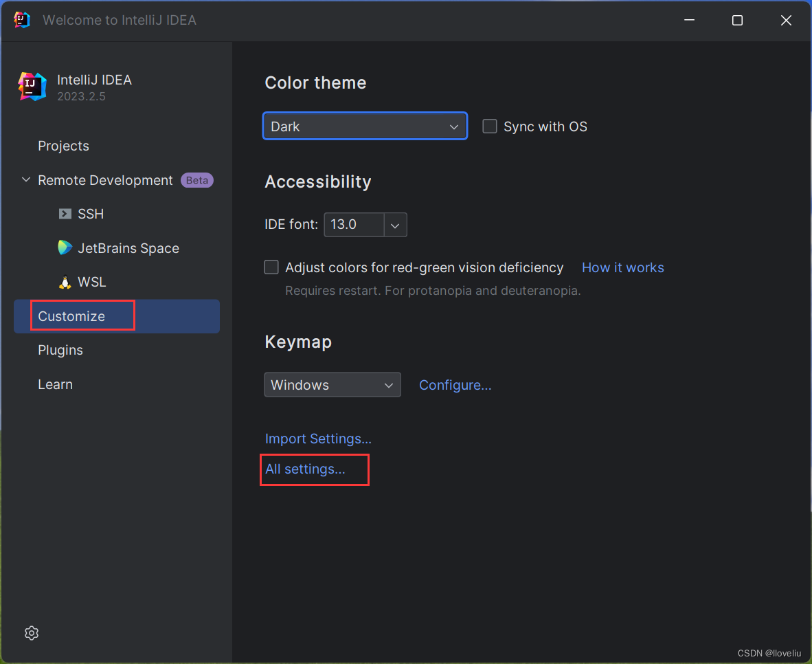Click the IntelliJ IDEA logo in the sidebar

(32, 87)
